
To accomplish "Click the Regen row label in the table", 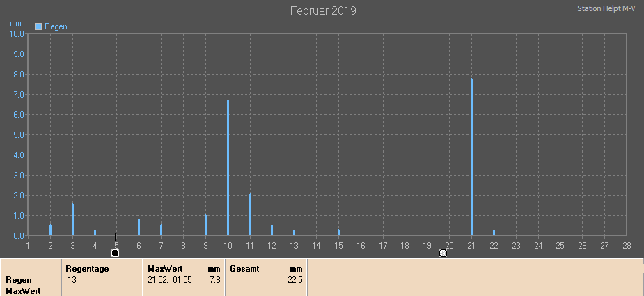I will pos(19,281).
